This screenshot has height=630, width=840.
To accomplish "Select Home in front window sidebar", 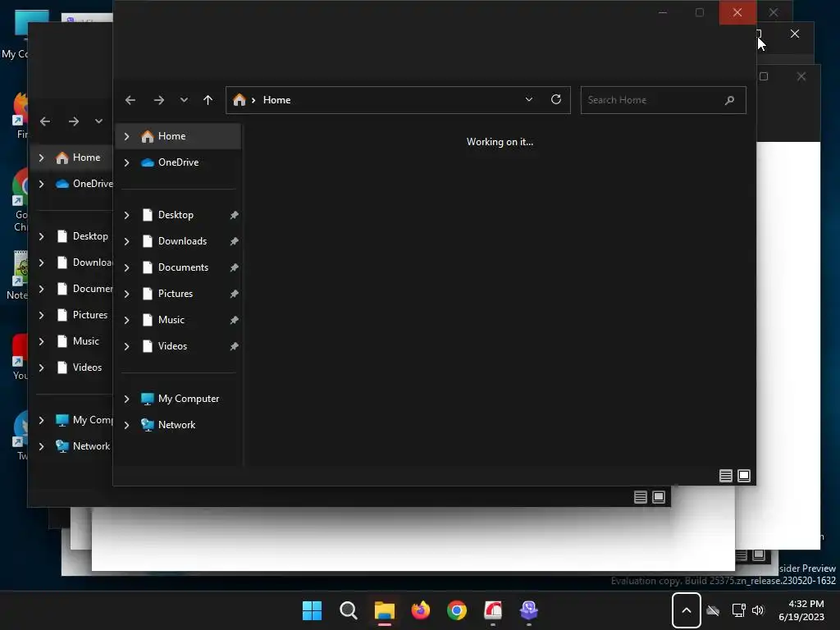I will click(x=178, y=136).
